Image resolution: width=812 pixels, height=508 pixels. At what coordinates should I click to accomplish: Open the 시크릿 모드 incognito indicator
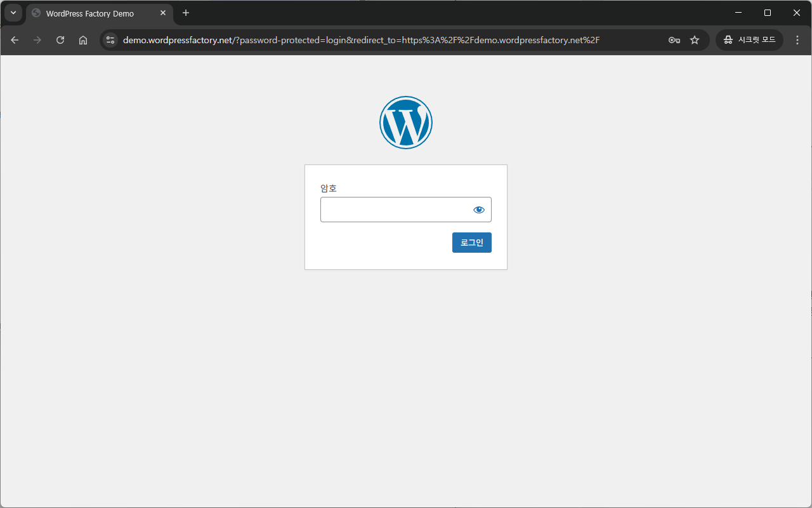coord(749,40)
